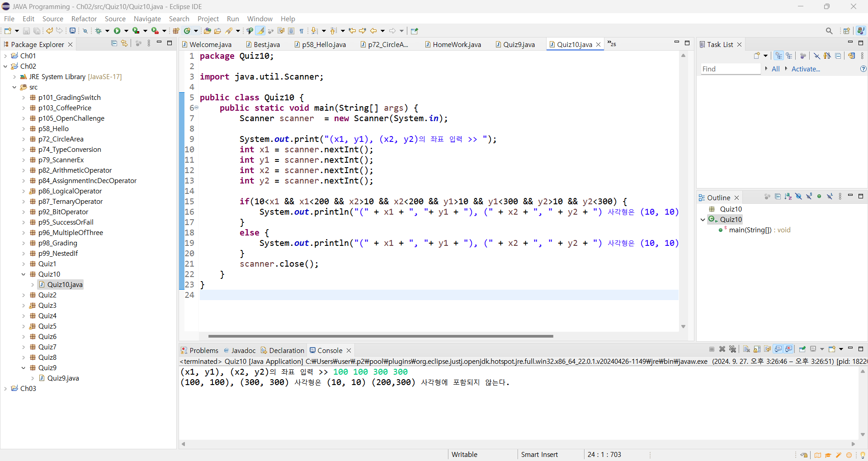Toggle Show Whitespace Characters pilcrow icon
Screen dimensions: 868x461
click(x=302, y=31)
